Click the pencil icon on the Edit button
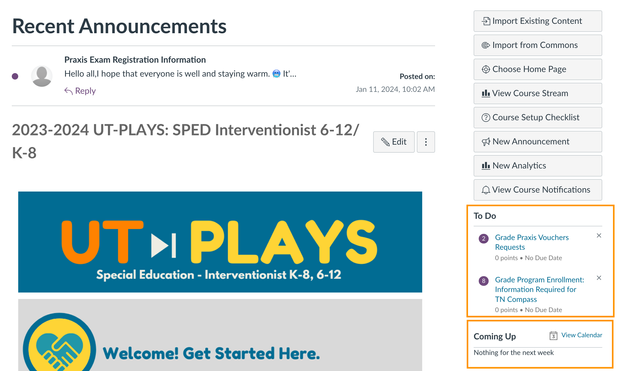625x371 pixels. tap(385, 142)
